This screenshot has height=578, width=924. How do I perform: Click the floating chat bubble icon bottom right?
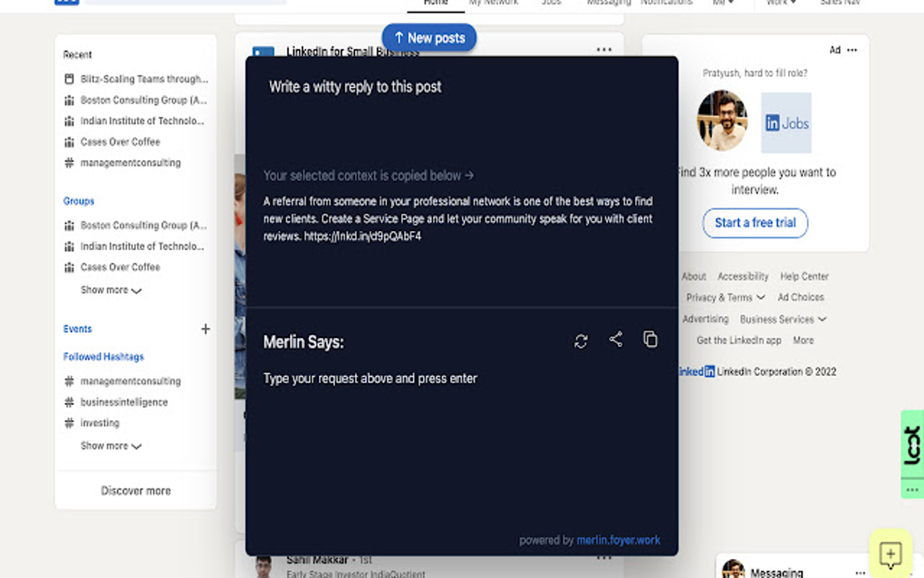click(x=890, y=553)
